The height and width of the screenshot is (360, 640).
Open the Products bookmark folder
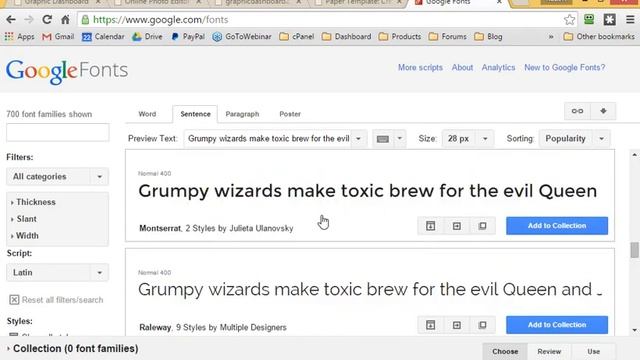coord(400,37)
